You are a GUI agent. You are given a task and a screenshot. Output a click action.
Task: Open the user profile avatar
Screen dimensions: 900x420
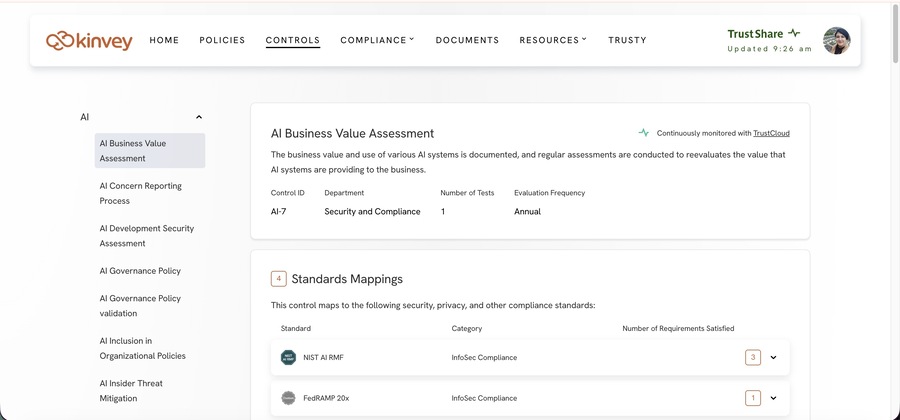pyautogui.click(x=836, y=41)
